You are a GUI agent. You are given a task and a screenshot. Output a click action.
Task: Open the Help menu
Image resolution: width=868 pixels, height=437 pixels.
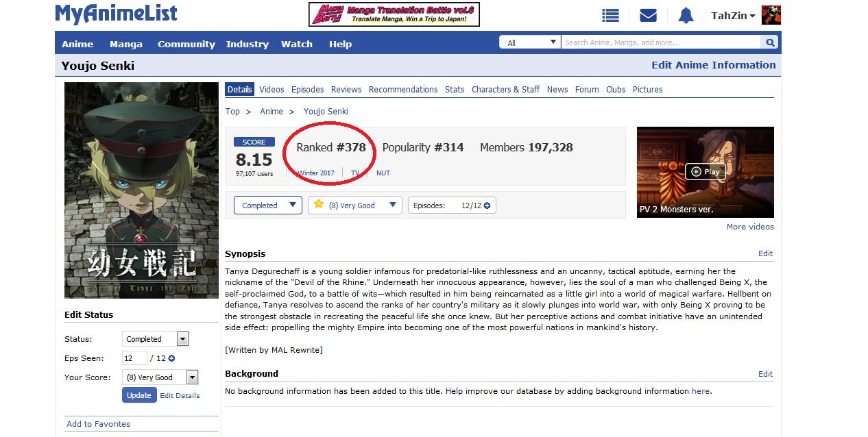pyautogui.click(x=340, y=44)
